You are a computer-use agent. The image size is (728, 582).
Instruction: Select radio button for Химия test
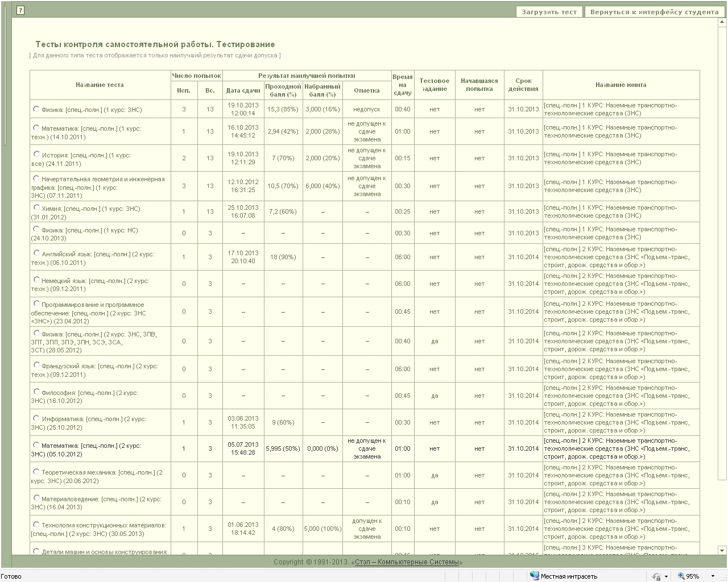click(x=36, y=208)
